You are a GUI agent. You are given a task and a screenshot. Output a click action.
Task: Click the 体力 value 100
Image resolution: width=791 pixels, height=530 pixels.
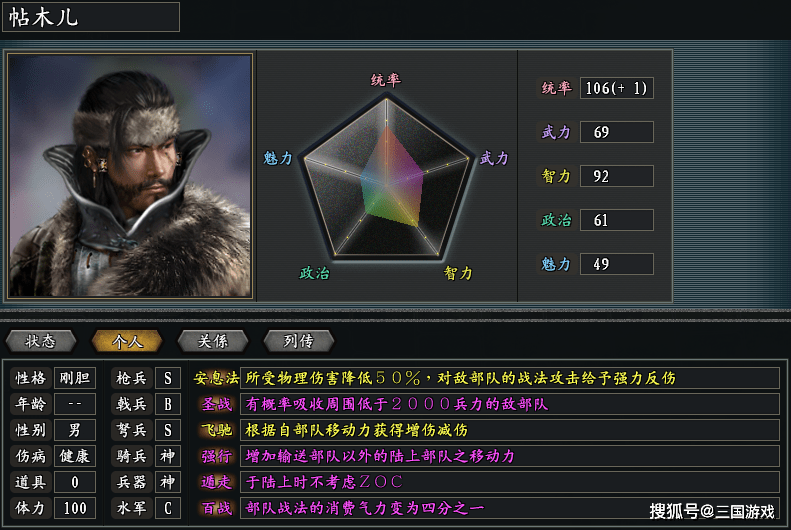point(75,508)
